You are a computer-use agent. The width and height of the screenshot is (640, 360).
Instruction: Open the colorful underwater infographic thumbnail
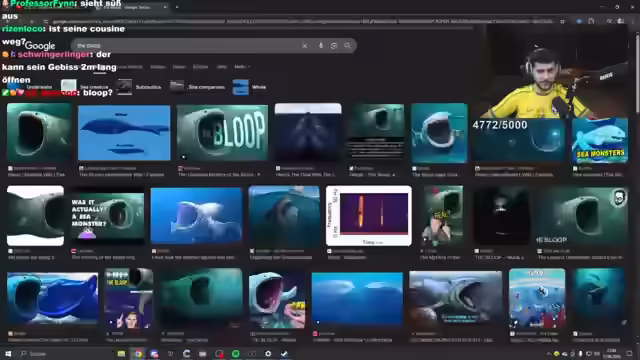coord(537,298)
